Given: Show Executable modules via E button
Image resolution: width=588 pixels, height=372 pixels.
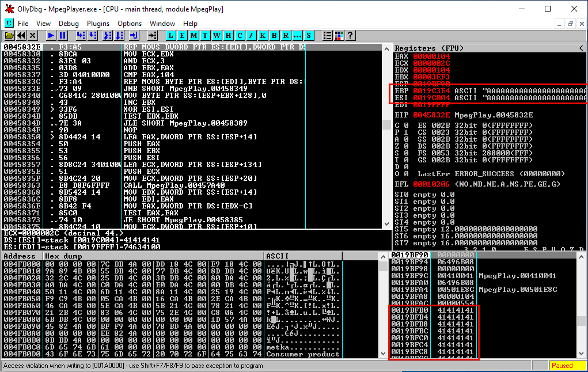Looking at the screenshot, I should [x=182, y=36].
